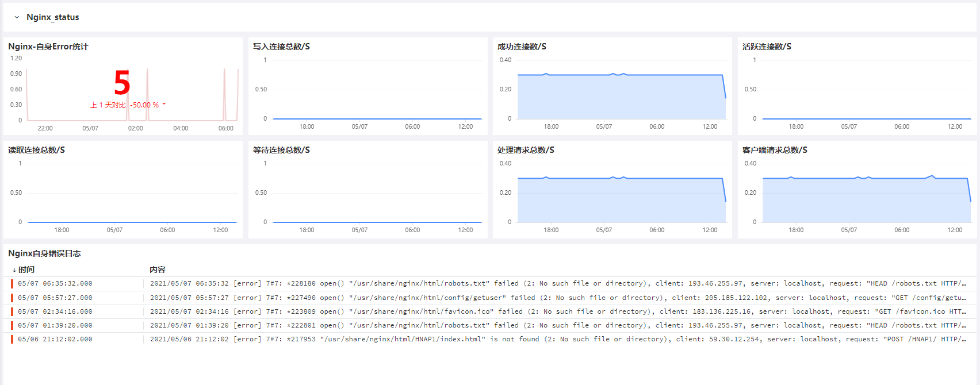Viewport: 980px width, 385px height.
Task: Click red level marker of 21:12:02 row
Action: (12, 339)
